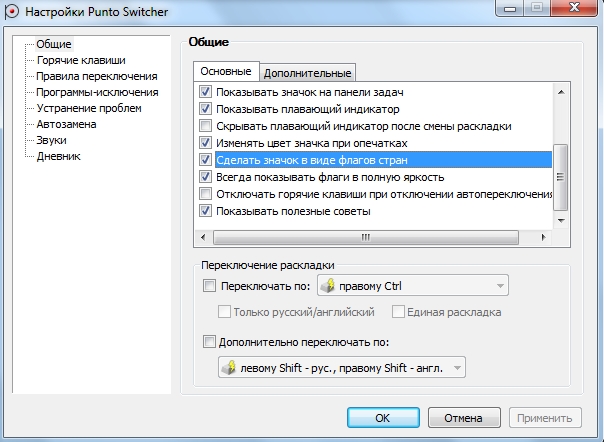Uncheck Всегда показывать флаги в полную яркость

pyautogui.click(x=205, y=177)
